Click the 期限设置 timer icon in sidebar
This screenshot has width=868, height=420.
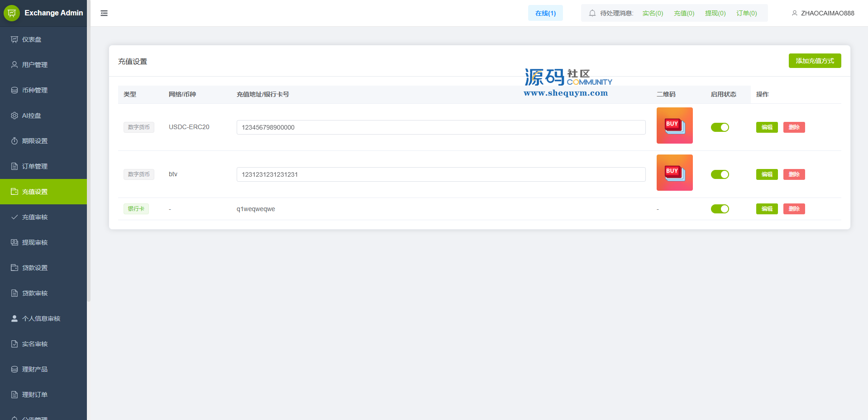(x=14, y=141)
